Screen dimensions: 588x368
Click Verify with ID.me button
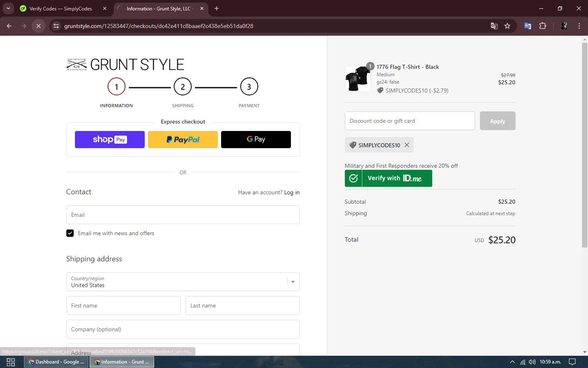(x=388, y=178)
